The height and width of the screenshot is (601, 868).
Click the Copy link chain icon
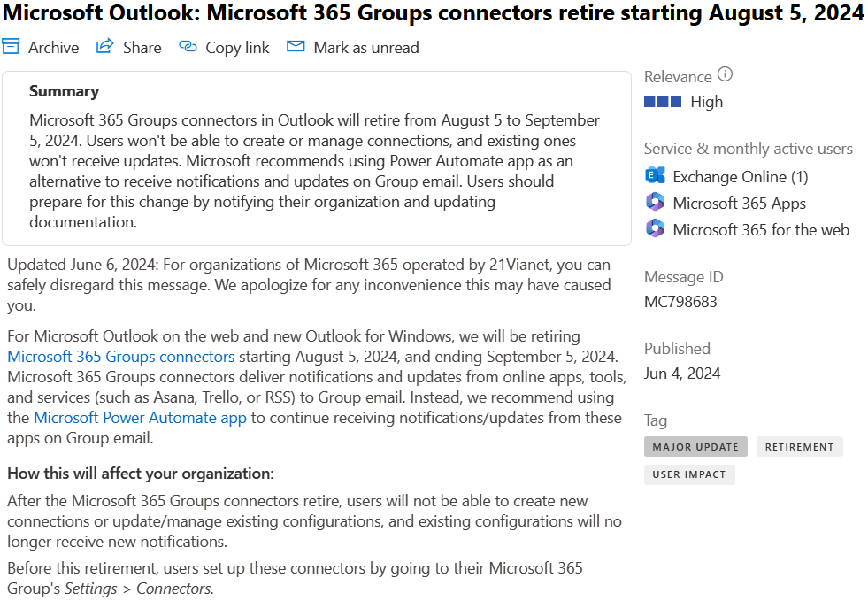(x=188, y=47)
